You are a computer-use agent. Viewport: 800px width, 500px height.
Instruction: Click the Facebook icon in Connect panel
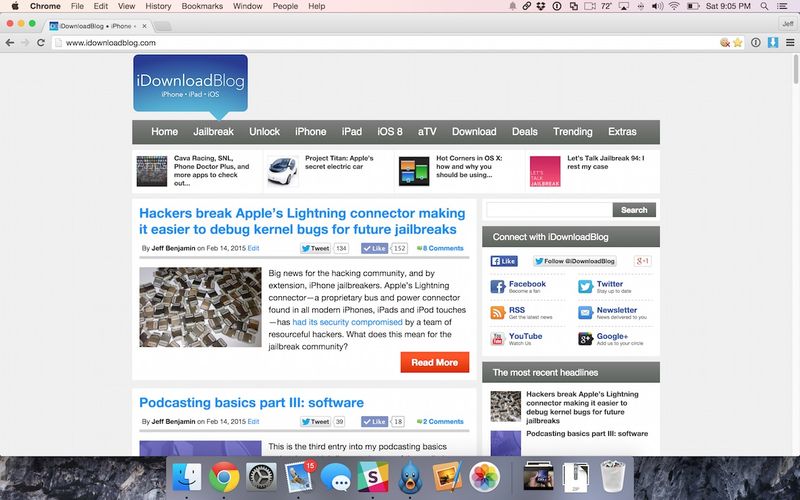pos(497,287)
